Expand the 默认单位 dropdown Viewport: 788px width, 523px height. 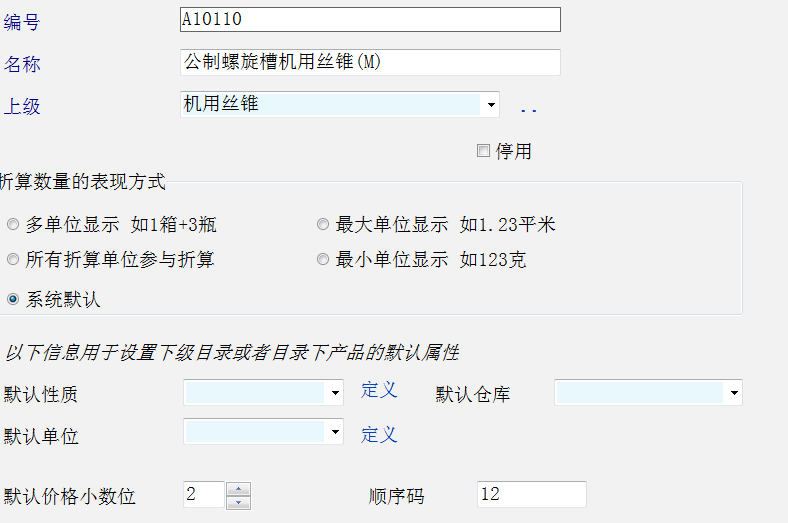point(335,432)
